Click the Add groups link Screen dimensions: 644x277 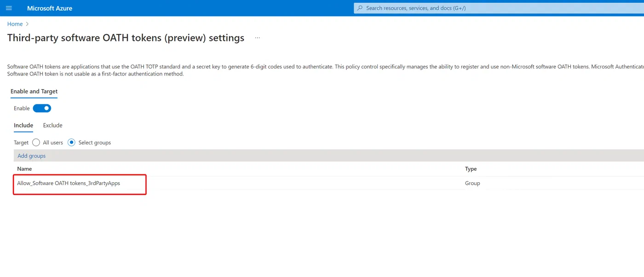(32, 156)
